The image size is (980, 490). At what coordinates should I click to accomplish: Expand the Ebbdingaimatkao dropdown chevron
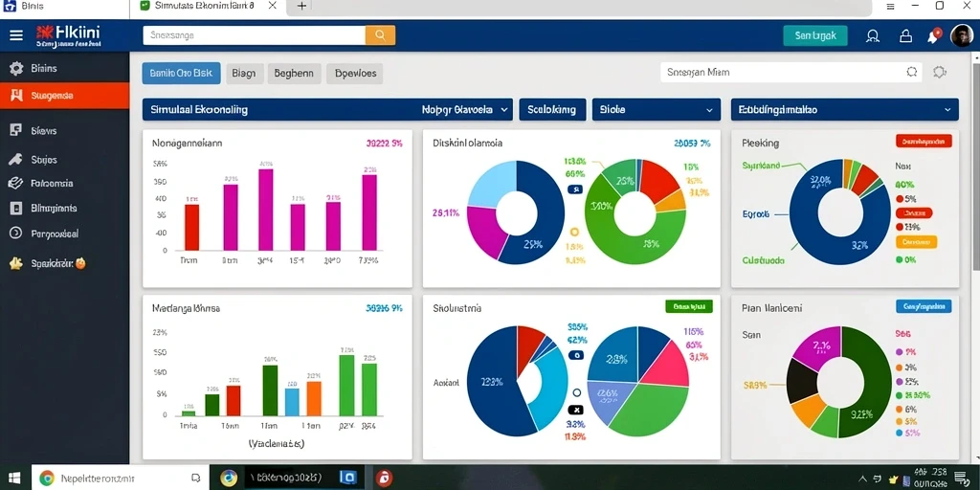[x=947, y=109]
